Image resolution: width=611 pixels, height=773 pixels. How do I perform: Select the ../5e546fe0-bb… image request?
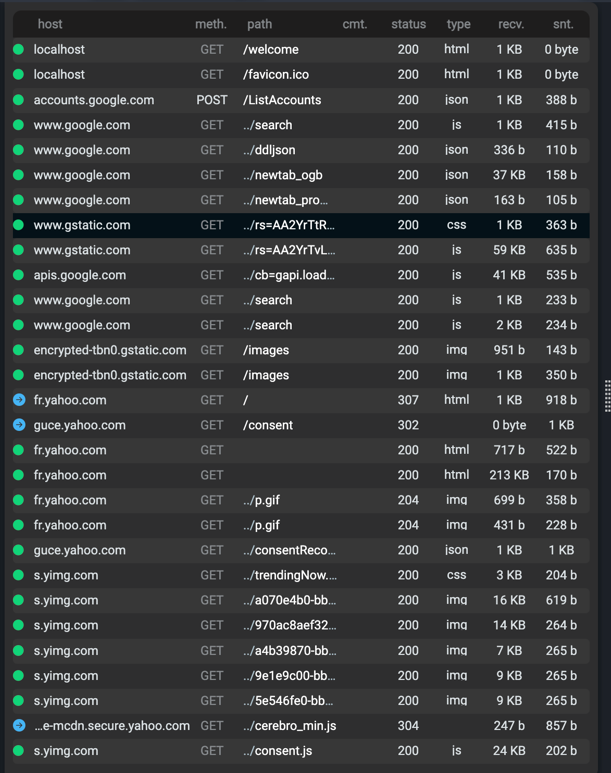click(301, 701)
